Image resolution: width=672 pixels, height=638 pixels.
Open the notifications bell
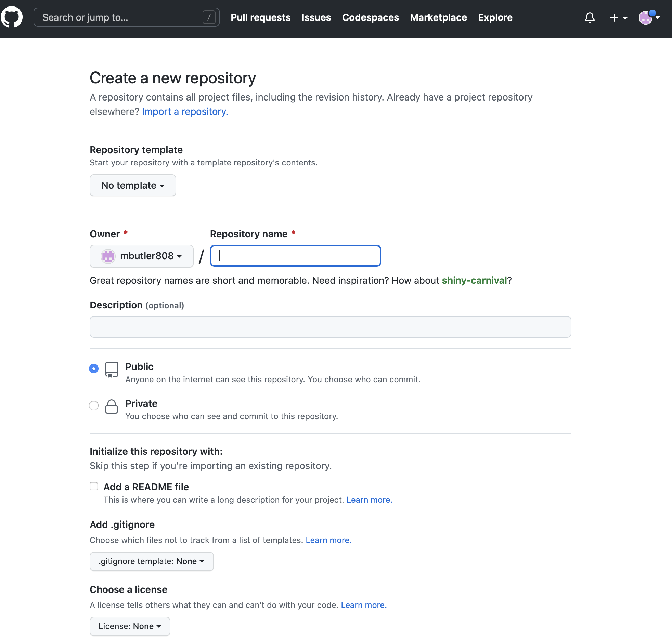pyautogui.click(x=590, y=17)
